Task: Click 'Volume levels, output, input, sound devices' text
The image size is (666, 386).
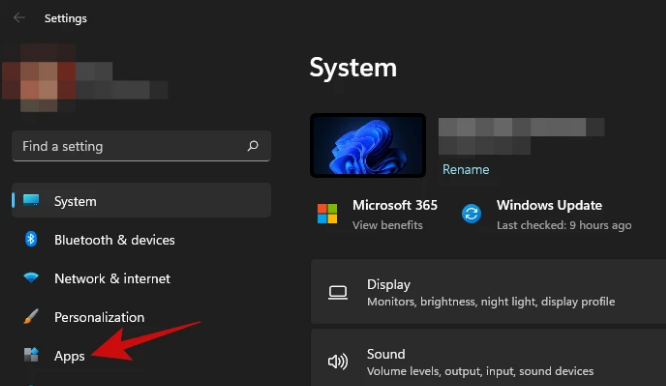Action: [480, 371]
